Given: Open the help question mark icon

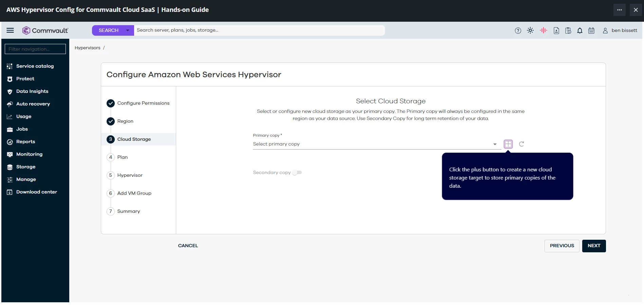Looking at the screenshot, I should click(x=518, y=31).
